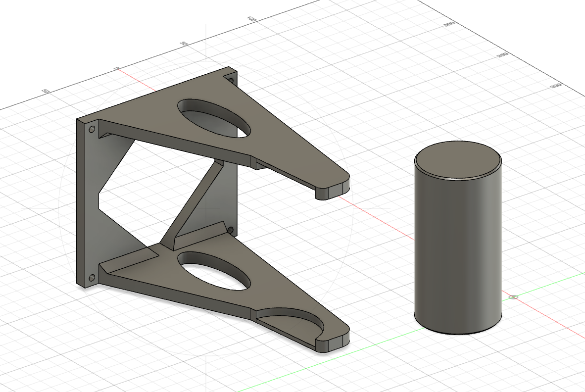This screenshot has width=585, height=392.
Task: Select the top-left mounting hole on back plate
Action: coord(92,130)
